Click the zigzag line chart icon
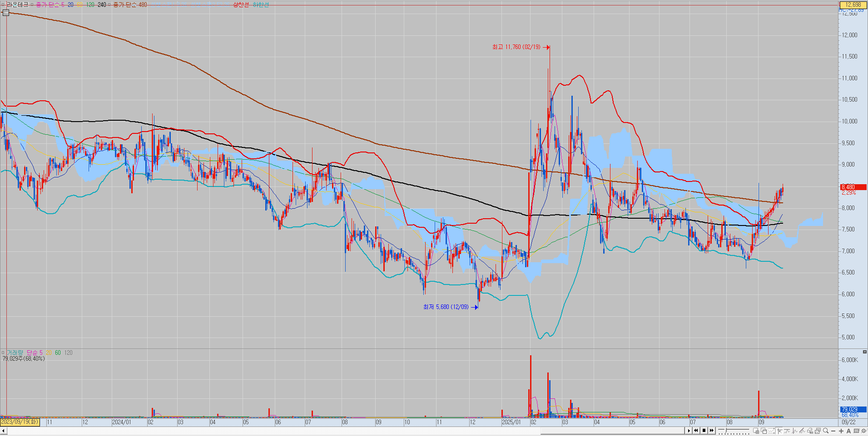 794,431
